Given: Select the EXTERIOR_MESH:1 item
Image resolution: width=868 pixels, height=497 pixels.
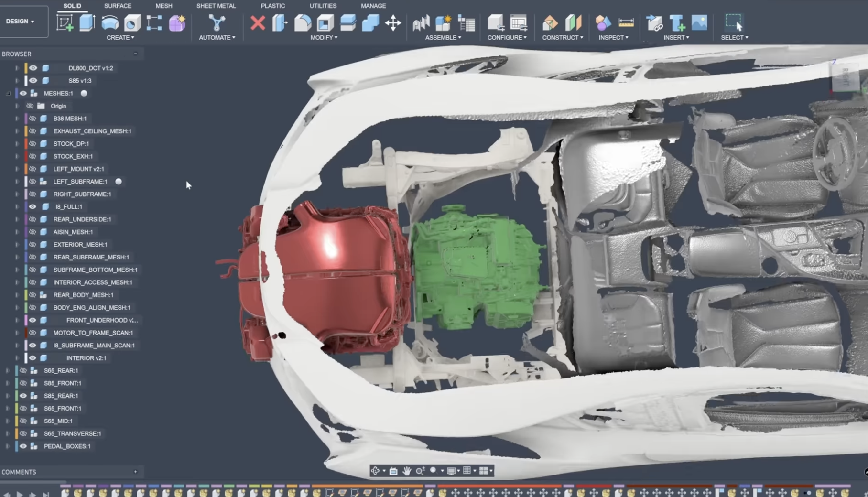Looking at the screenshot, I should point(80,245).
